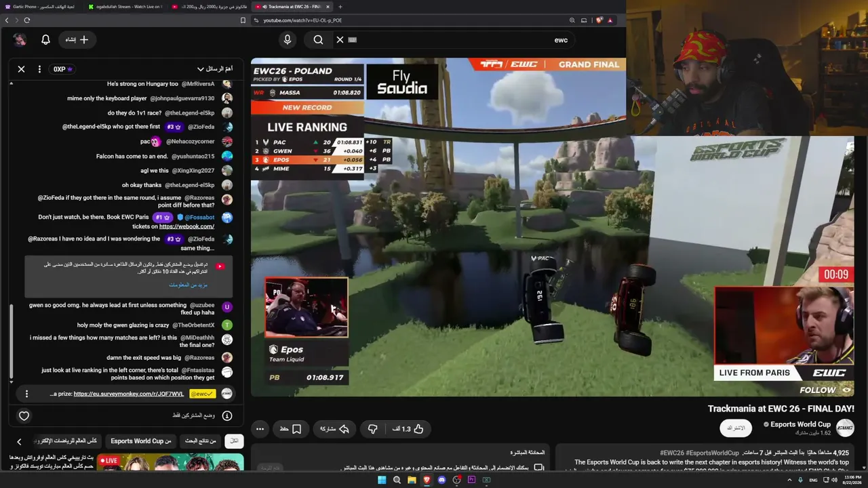Click the video title 'Trackmania at EWC 26 - FINAL DAY!'

click(x=781, y=409)
